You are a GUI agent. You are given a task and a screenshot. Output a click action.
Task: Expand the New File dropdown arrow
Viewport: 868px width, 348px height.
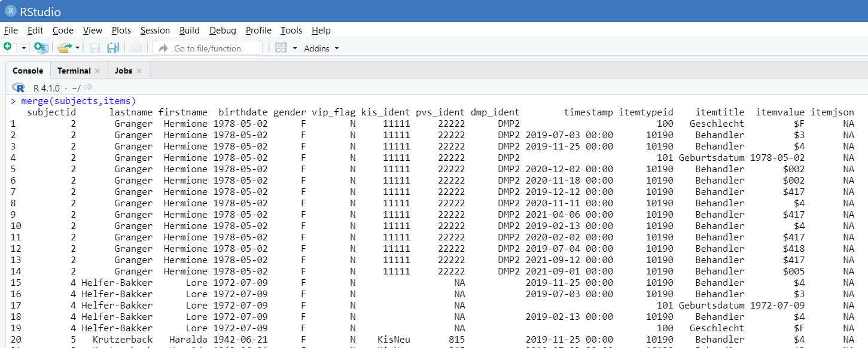coord(24,48)
